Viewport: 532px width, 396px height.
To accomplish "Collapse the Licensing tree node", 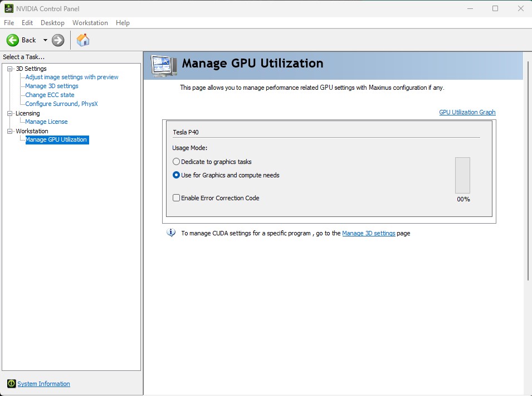I will (9, 113).
